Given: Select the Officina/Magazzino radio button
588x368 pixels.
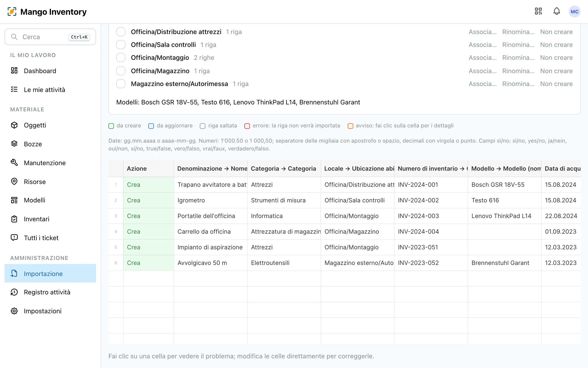Looking at the screenshot, I should pyautogui.click(x=121, y=71).
